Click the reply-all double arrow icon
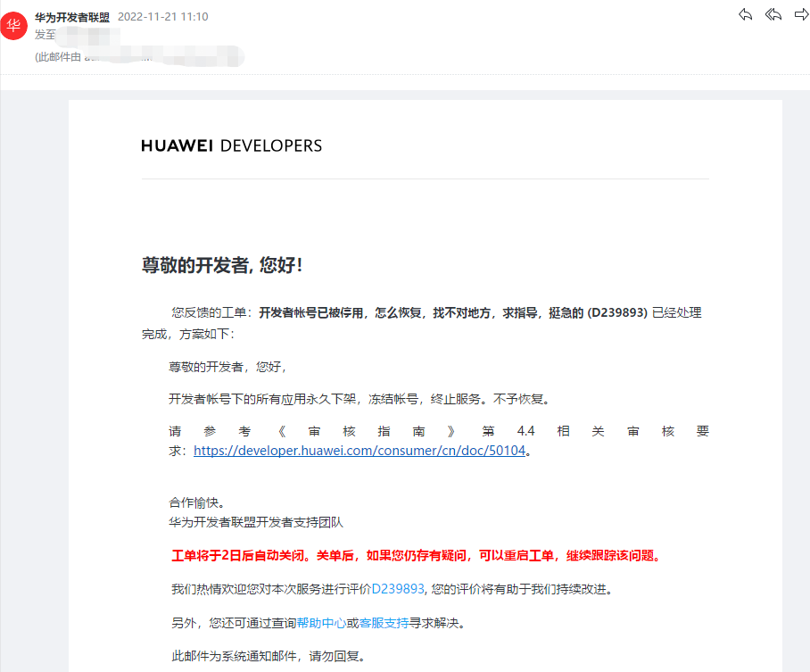 [x=773, y=14]
